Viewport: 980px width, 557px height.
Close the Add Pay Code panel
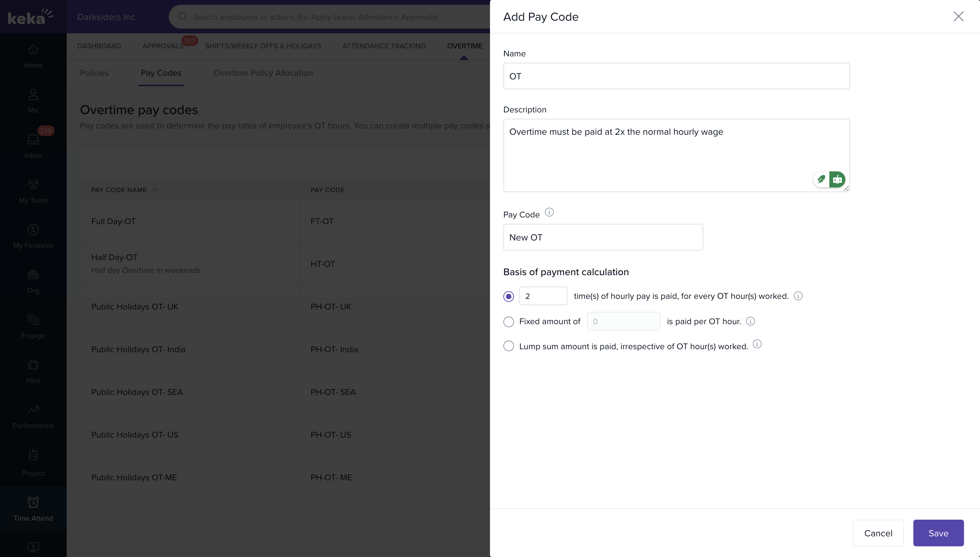pos(958,16)
